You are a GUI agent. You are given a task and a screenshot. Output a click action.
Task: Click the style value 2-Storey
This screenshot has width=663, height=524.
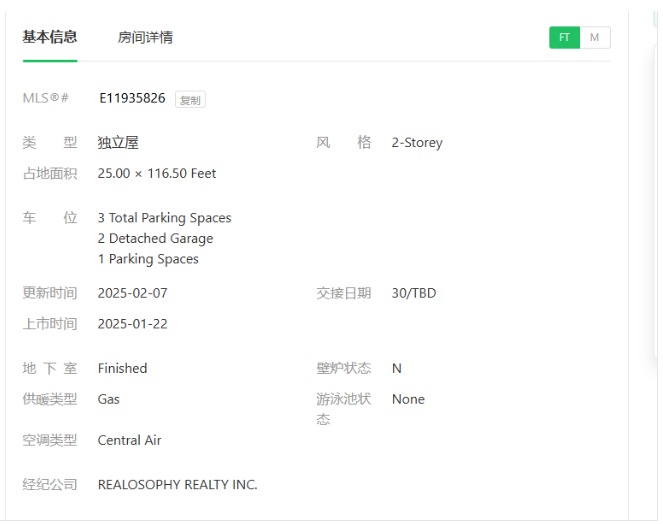[x=417, y=143]
